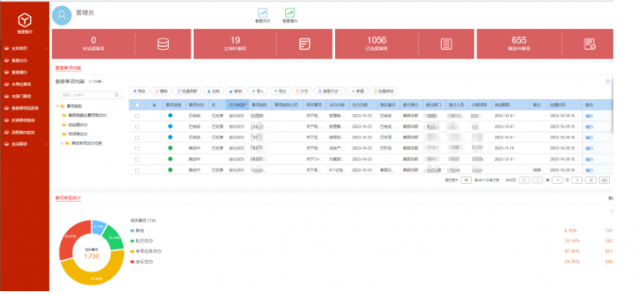Tick the select-all checkbox in table header
This screenshot has height=295, width=644.
137,105
